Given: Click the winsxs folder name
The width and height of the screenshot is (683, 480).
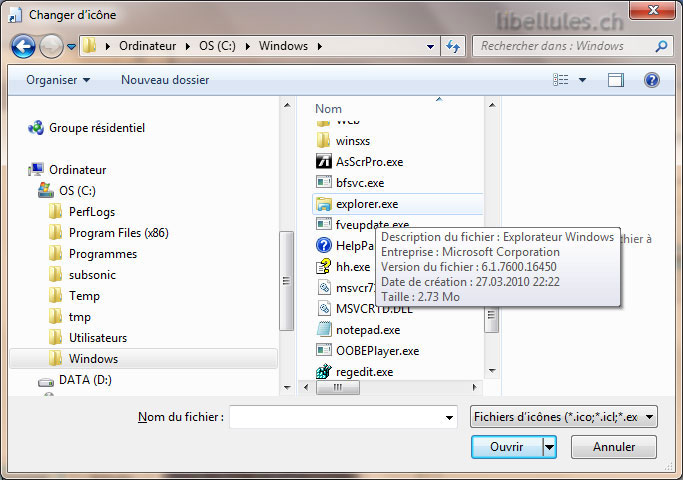Looking at the screenshot, I should coord(353,141).
